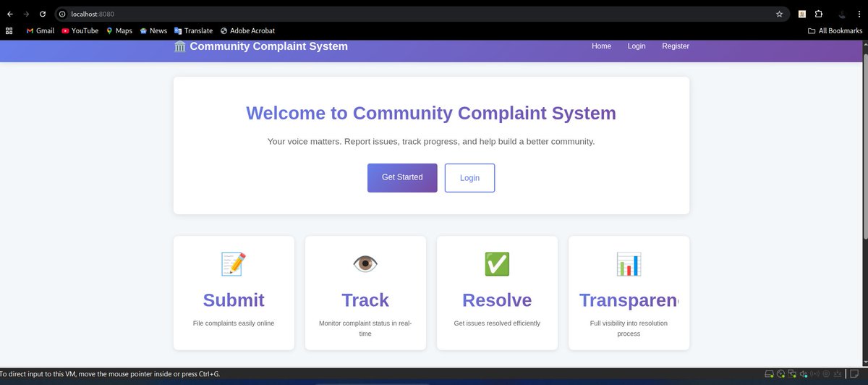Click 'Full visibility into resolution process' text
Viewport: 868px width, 385px height.
629,329
